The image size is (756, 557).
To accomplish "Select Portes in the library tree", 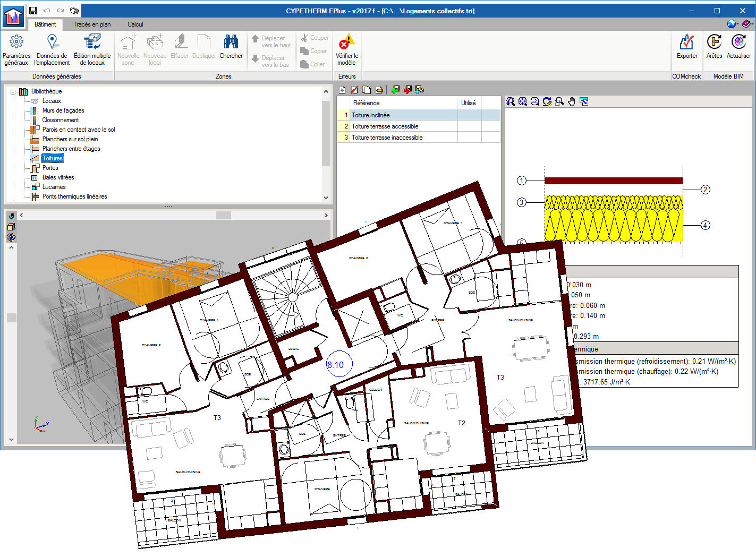I will coord(50,168).
